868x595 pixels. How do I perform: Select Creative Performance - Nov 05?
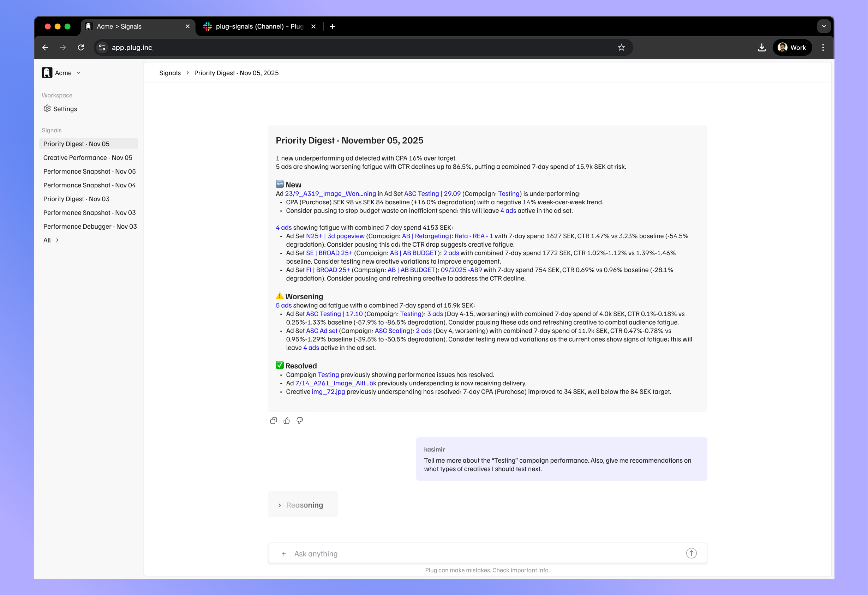[88, 158]
